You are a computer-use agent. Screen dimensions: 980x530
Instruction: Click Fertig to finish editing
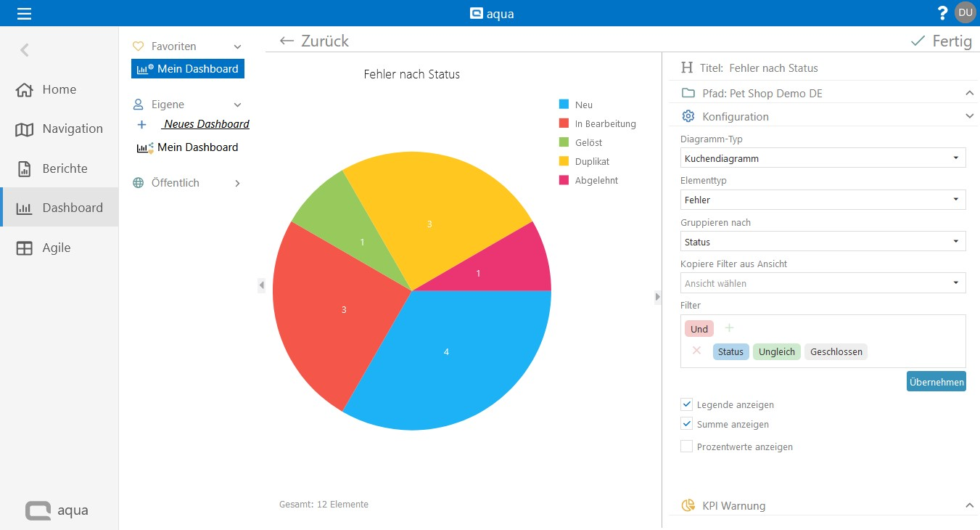click(941, 41)
